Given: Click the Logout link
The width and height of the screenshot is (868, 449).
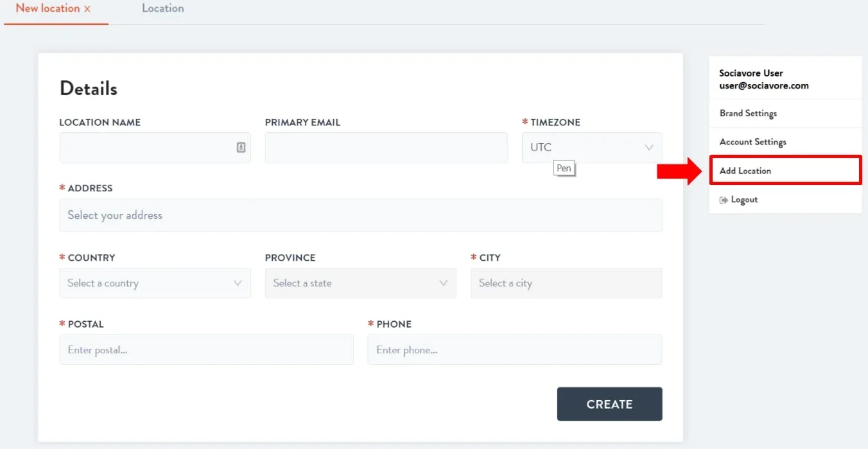Looking at the screenshot, I should point(744,200).
